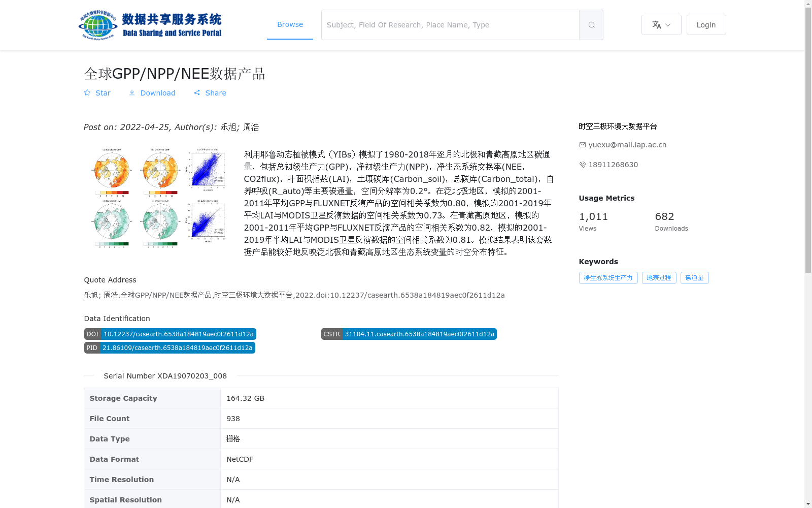Click the search magnifier button

591,25
